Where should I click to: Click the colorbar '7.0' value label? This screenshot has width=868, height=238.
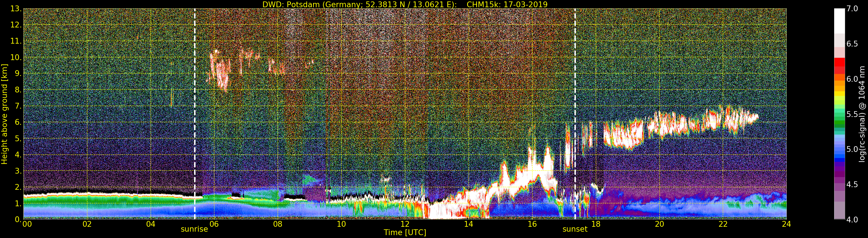point(852,9)
